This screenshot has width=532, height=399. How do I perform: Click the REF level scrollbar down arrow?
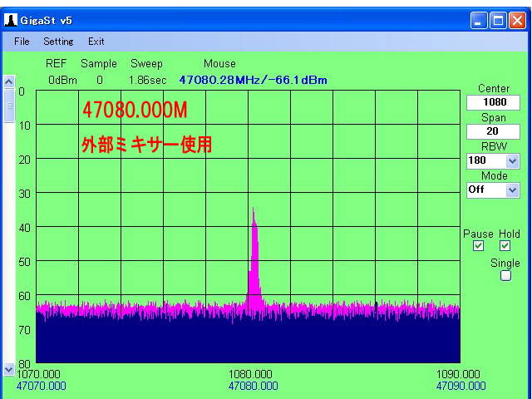[x=9, y=369]
